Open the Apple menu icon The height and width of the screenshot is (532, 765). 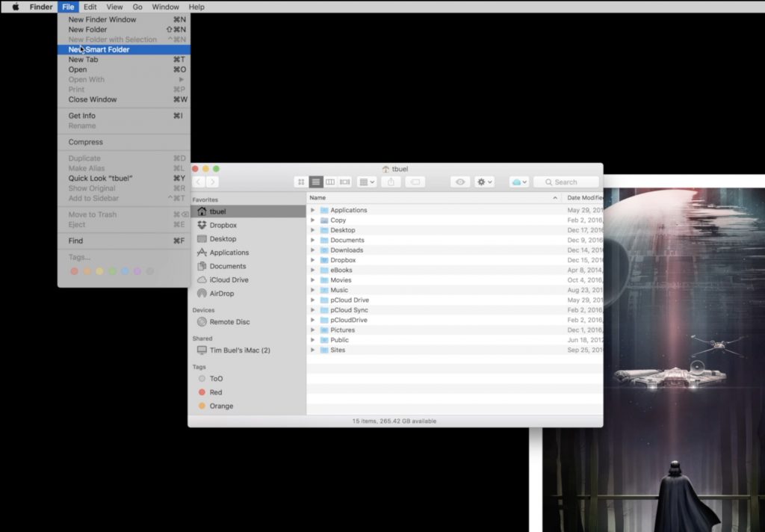16,7
